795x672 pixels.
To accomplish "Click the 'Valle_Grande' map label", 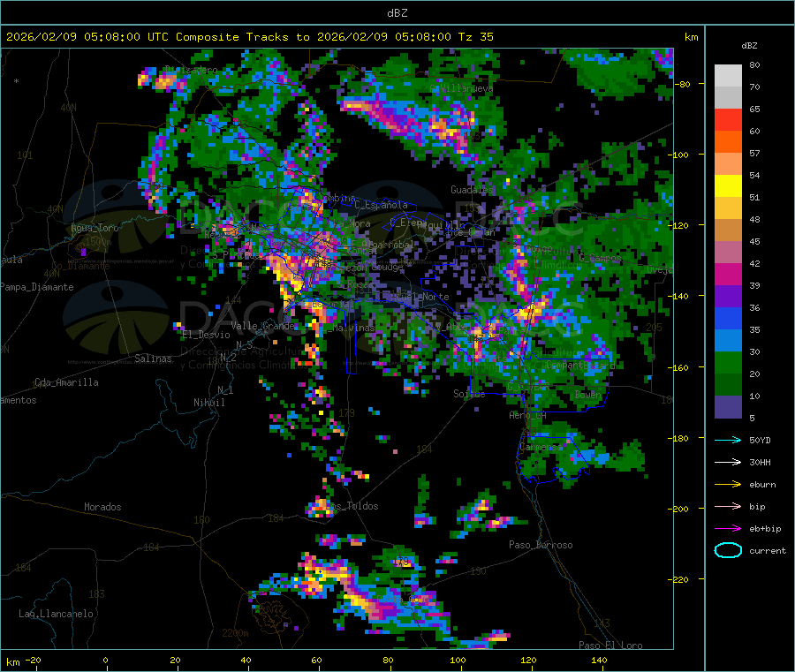I will click(262, 326).
